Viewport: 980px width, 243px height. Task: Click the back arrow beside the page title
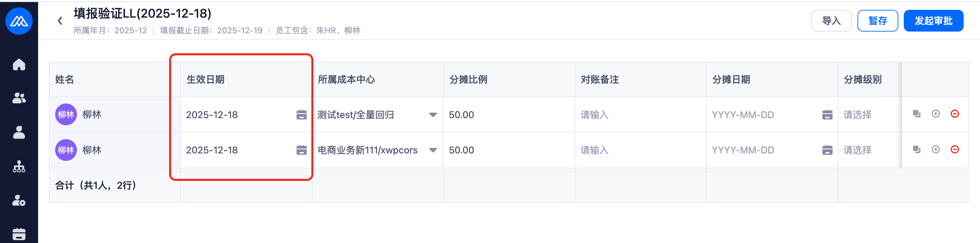[60, 21]
